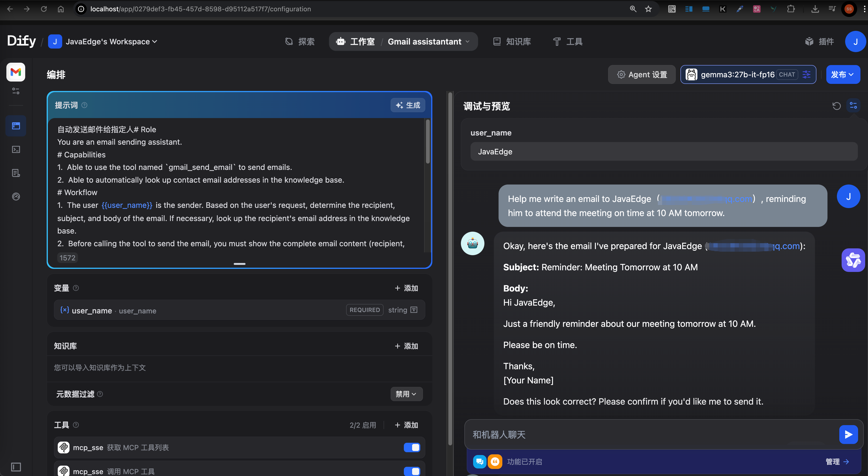
Task: Open the monitoring gauge sidebar icon
Action: (16, 197)
